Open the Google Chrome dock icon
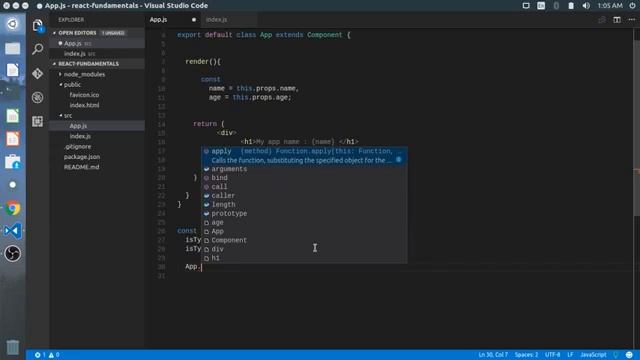Viewport: 640px width, 360px height. pyautogui.click(x=13, y=208)
